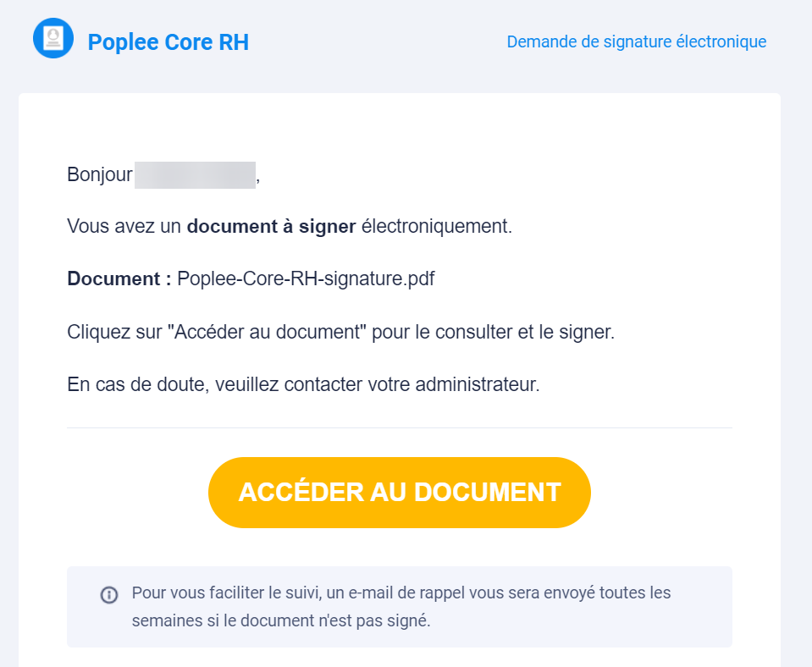Image resolution: width=812 pixels, height=667 pixels.
Task: Click 'Vous avez un' at sentence start
Action: point(124,227)
